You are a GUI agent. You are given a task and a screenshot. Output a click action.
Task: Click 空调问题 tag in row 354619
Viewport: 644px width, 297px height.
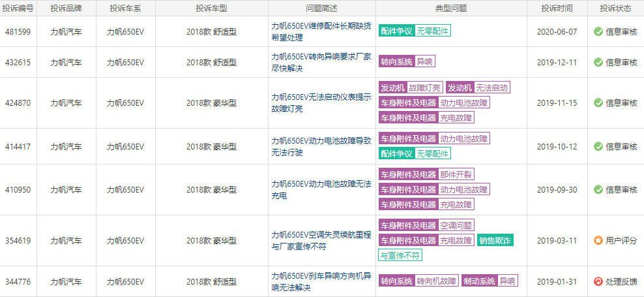(x=456, y=225)
